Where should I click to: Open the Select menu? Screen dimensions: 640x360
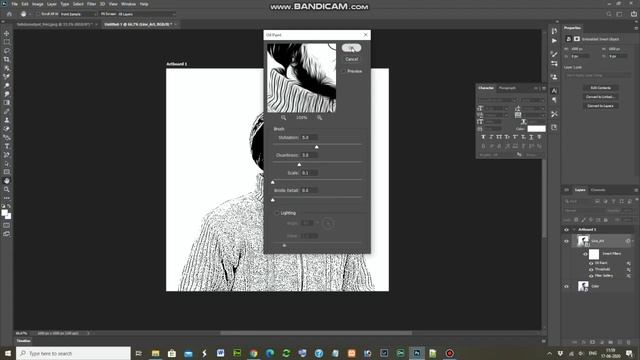point(78,4)
